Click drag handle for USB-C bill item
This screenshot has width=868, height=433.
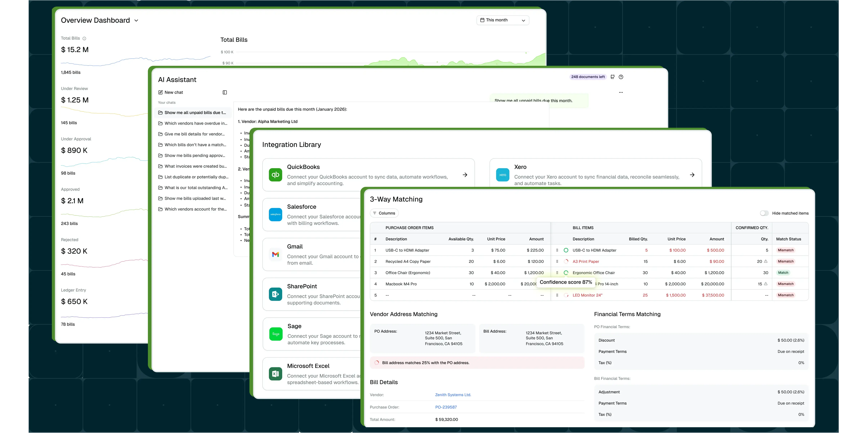point(557,250)
